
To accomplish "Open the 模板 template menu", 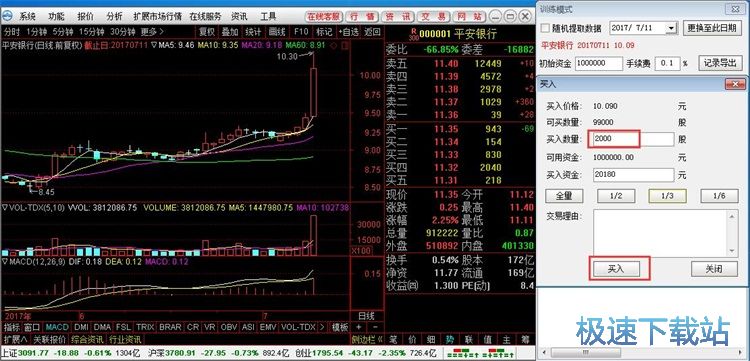I will [340, 327].
